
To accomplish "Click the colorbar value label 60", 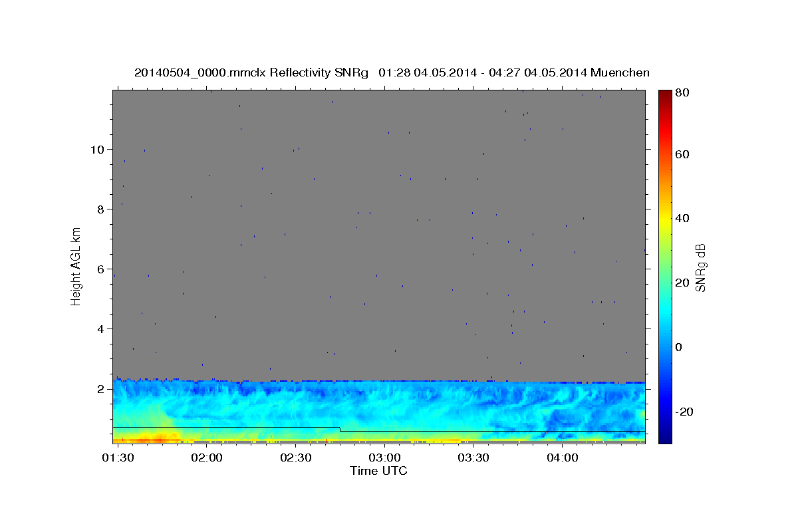I will (x=682, y=154).
